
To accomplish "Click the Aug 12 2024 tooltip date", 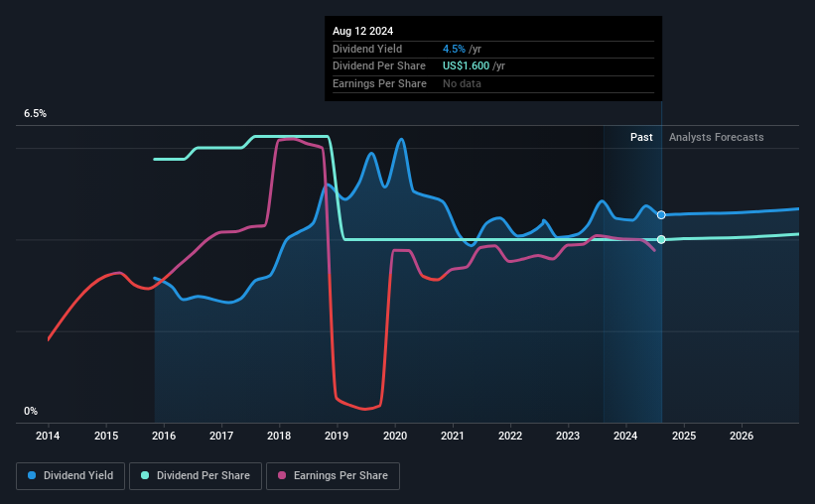I will point(362,31).
